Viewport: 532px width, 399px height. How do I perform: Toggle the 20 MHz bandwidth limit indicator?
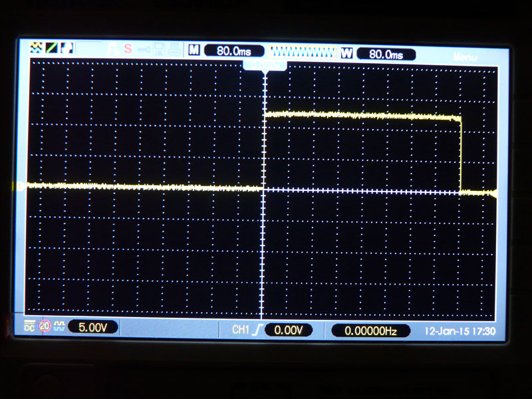(45, 326)
